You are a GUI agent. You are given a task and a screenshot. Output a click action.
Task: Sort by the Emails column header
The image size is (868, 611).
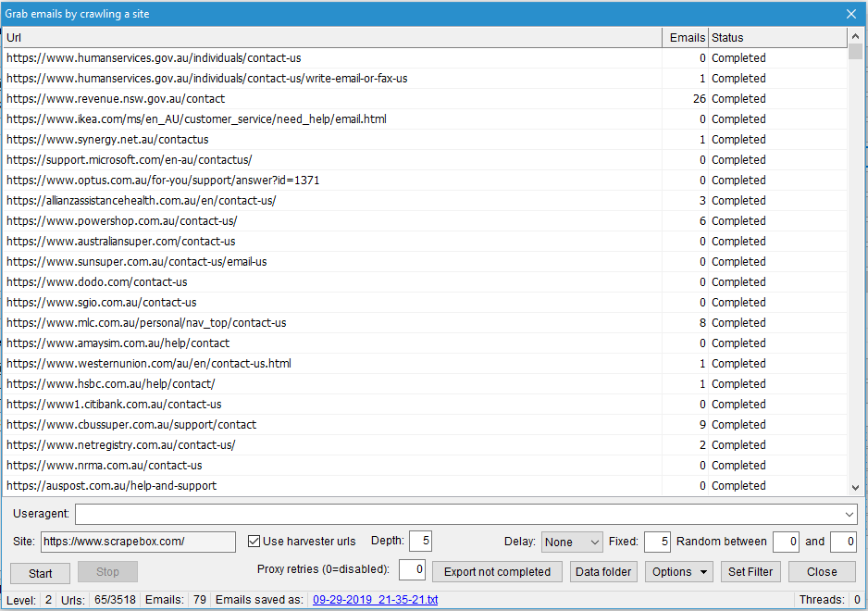[686, 38]
